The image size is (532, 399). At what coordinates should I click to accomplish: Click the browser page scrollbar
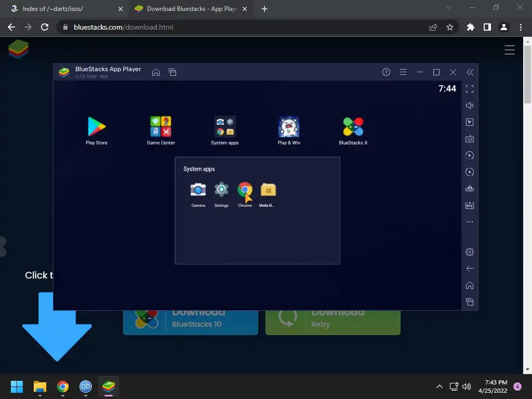[527, 75]
